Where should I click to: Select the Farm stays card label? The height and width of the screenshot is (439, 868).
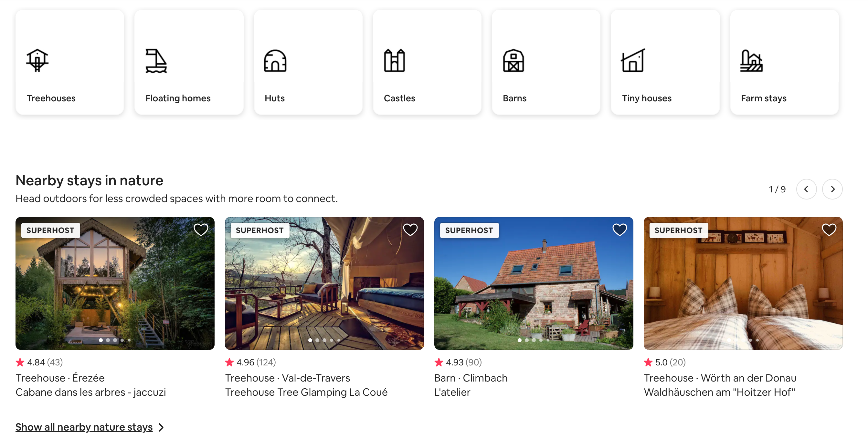pyautogui.click(x=763, y=98)
